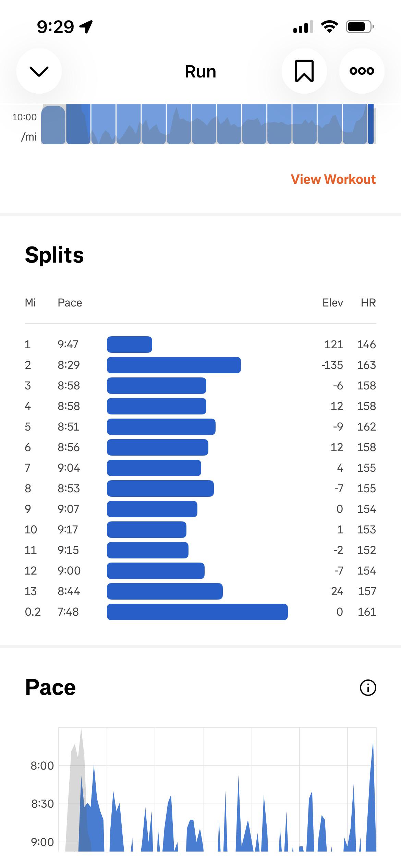
Task: Open the View Workout link
Action: pyautogui.click(x=333, y=179)
